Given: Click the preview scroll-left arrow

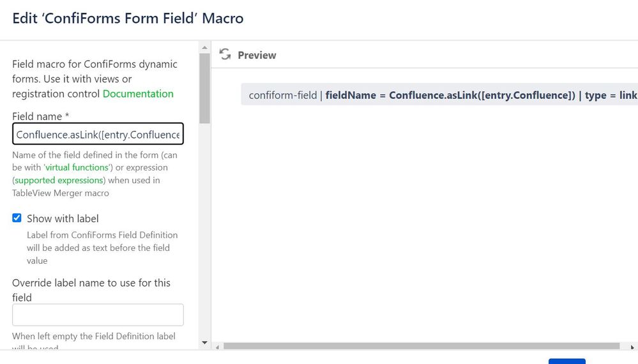Looking at the screenshot, I should [x=217, y=347].
